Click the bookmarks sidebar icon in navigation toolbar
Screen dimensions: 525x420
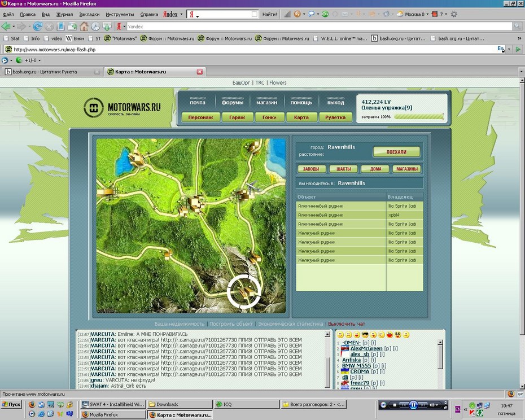pyautogui.click(x=61, y=26)
